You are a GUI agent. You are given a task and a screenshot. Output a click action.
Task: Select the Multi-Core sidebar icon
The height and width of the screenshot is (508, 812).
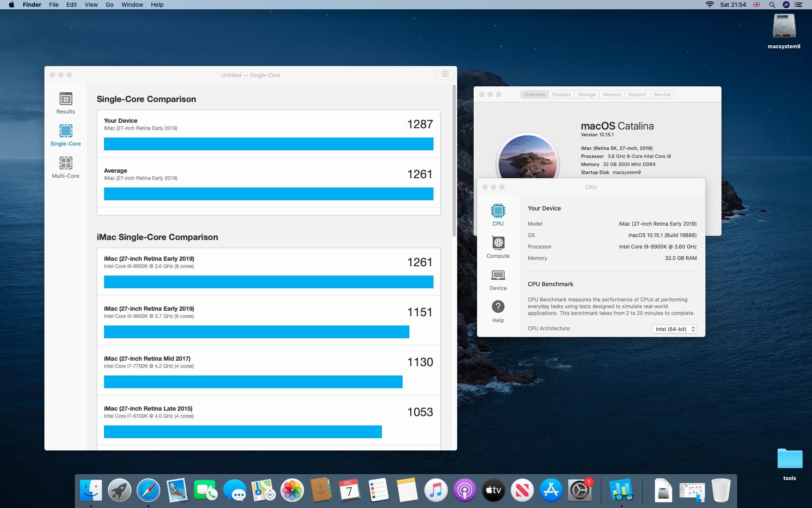tap(66, 163)
